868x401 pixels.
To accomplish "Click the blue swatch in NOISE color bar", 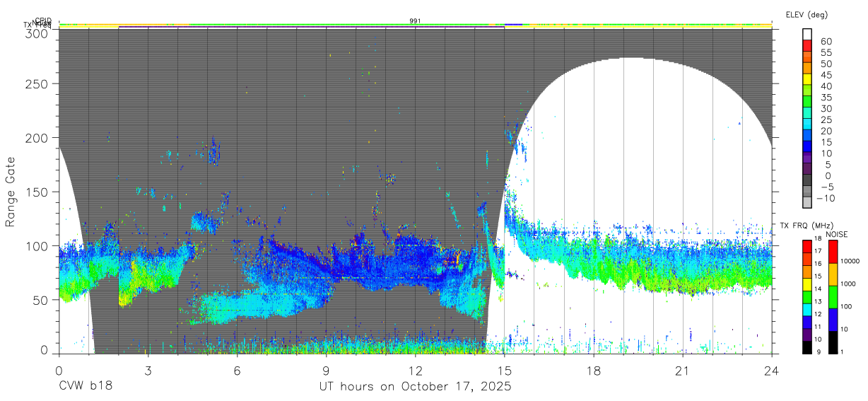I will tap(832, 319).
